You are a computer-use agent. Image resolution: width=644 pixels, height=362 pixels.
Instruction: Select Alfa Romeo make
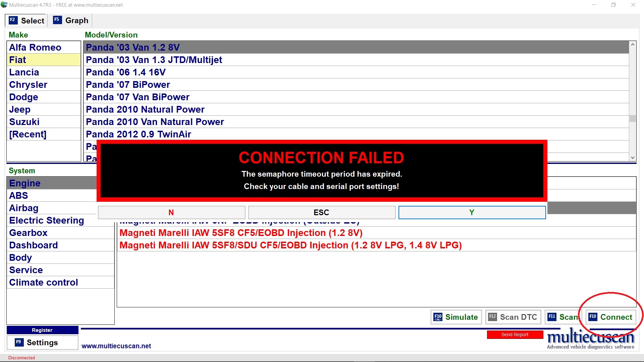pyautogui.click(x=44, y=47)
